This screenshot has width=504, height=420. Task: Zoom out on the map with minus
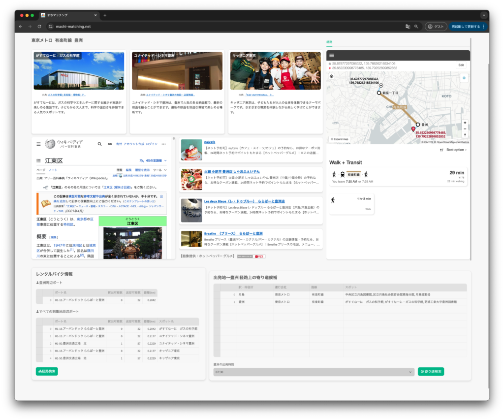point(465,129)
